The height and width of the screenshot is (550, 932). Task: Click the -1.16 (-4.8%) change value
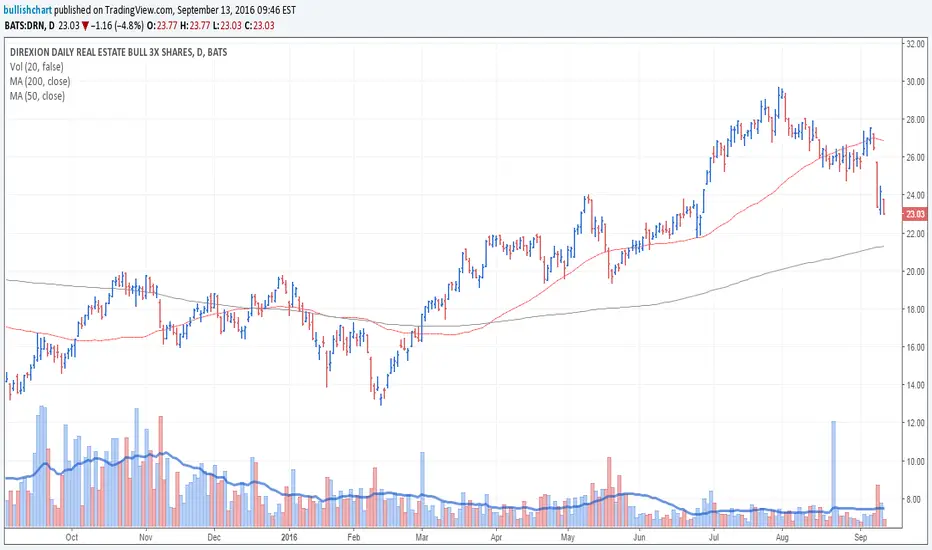click(117, 26)
